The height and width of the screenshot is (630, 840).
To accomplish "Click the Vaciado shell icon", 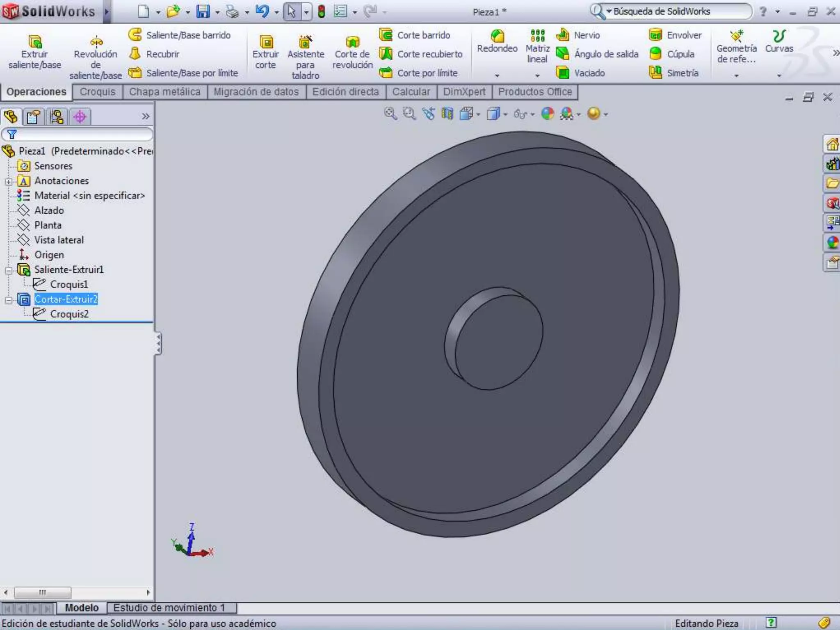I will [563, 73].
